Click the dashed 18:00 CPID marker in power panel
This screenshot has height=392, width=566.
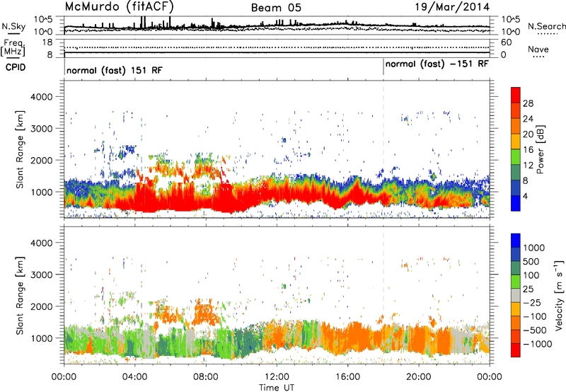coord(383,149)
